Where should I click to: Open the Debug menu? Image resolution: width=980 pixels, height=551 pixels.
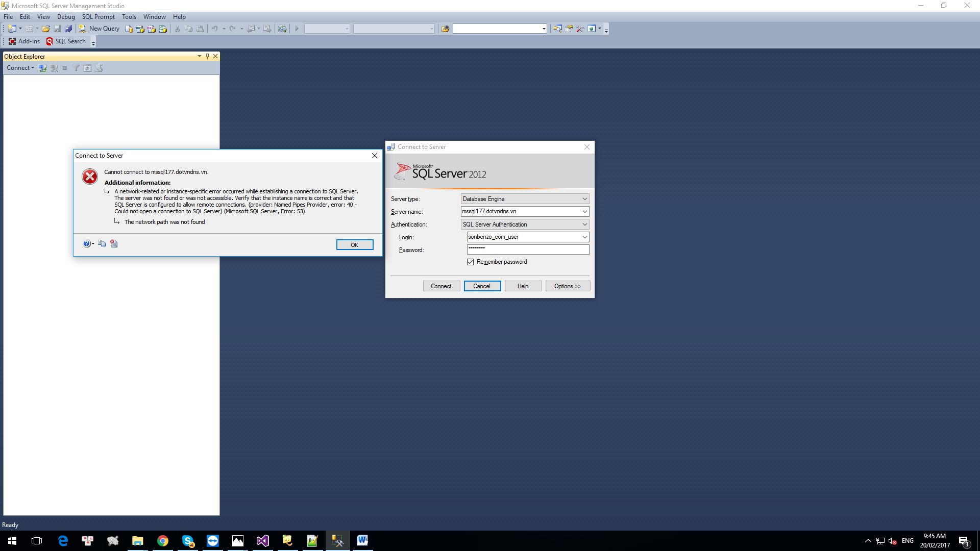pyautogui.click(x=66, y=17)
